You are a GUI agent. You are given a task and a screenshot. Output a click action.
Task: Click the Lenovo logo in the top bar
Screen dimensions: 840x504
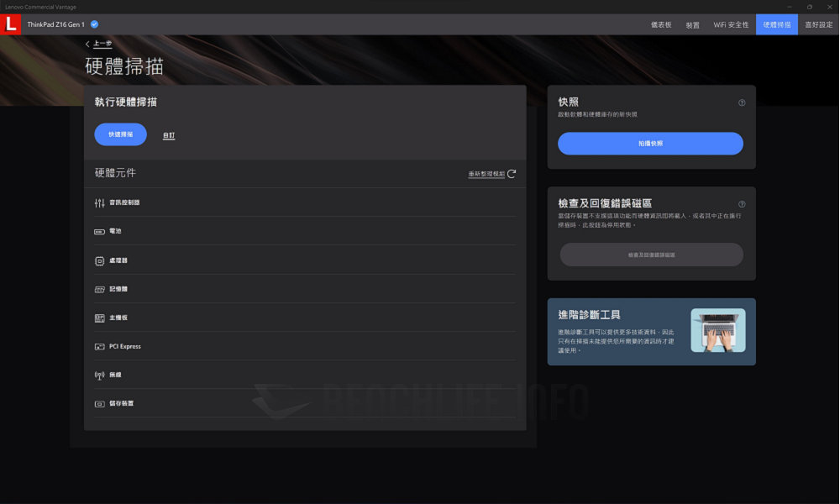point(11,24)
